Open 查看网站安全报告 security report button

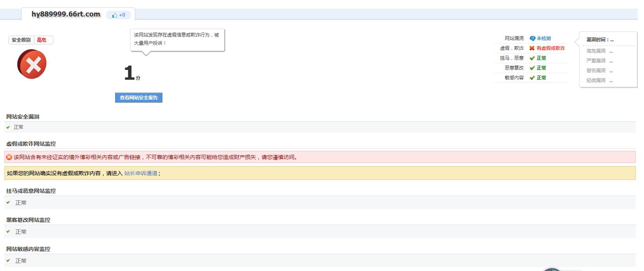point(138,98)
